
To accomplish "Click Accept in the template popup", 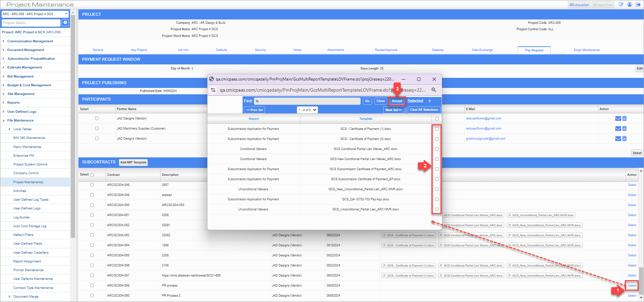I will (397, 101).
